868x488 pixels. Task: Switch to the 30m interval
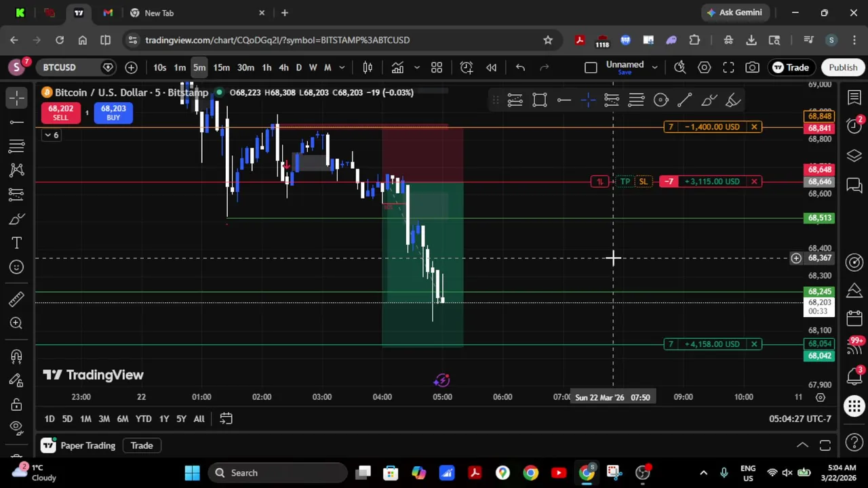pyautogui.click(x=245, y=67)
